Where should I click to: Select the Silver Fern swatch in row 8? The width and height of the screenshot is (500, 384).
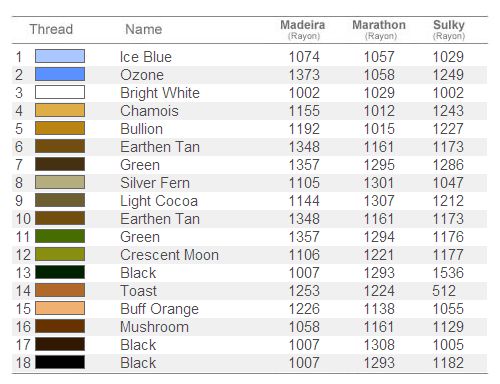(60, 182)
